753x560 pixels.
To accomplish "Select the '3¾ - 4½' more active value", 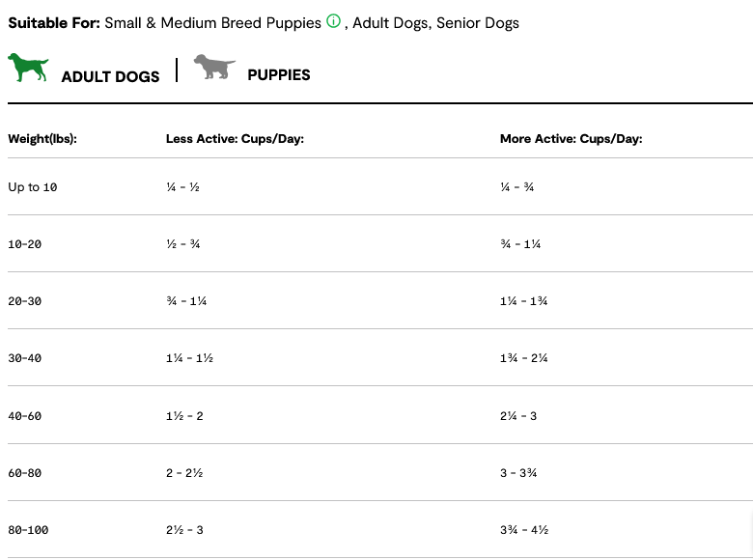I will [524, 530].
